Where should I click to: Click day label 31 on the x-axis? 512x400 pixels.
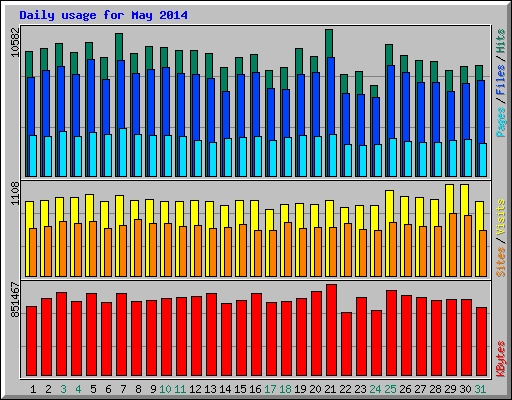480,389
